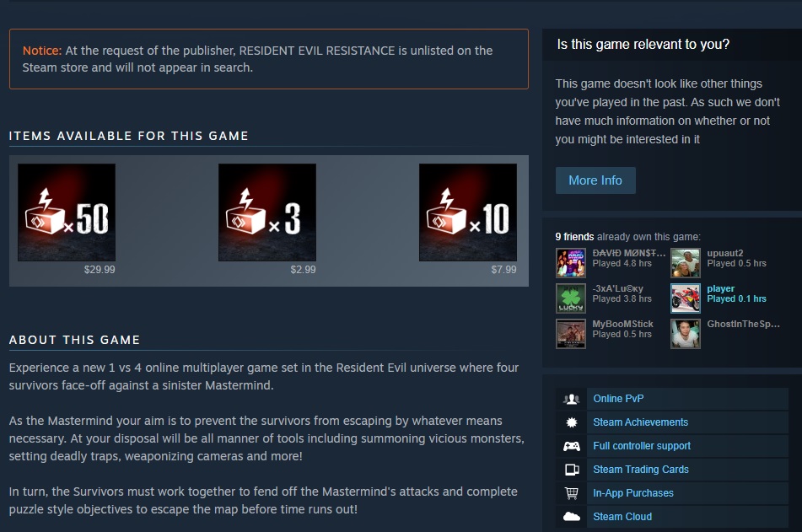Viewport: 802px width, 532px height.
Task: Open the In-App Purchases link
Action: coord(633,492)
